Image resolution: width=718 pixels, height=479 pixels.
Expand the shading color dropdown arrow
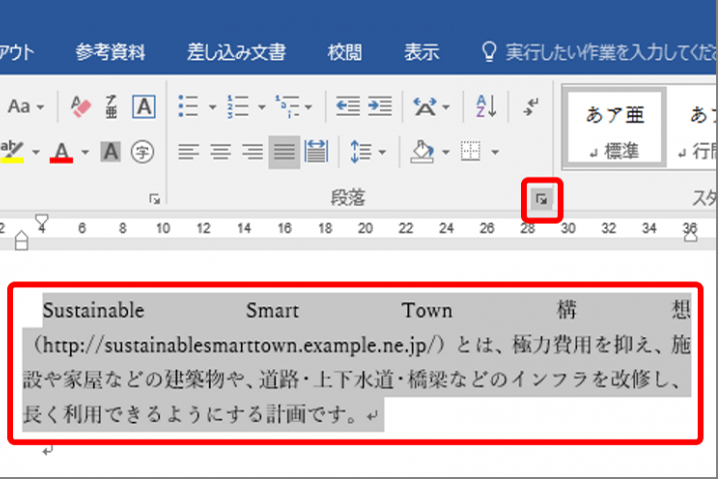pyautogui.click(x=446, y=152)
